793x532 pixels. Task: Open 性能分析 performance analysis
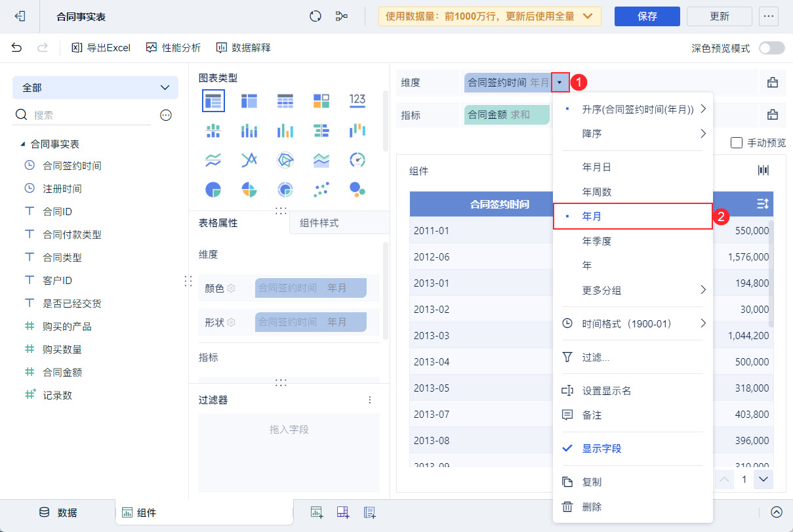173,48
